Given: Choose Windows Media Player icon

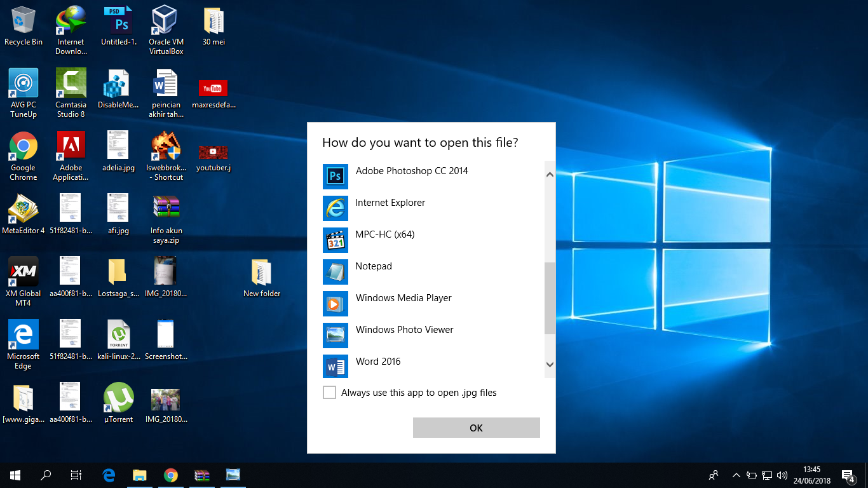Looking at the screenshot, I should pyautogui.click(x=336, y=304).
